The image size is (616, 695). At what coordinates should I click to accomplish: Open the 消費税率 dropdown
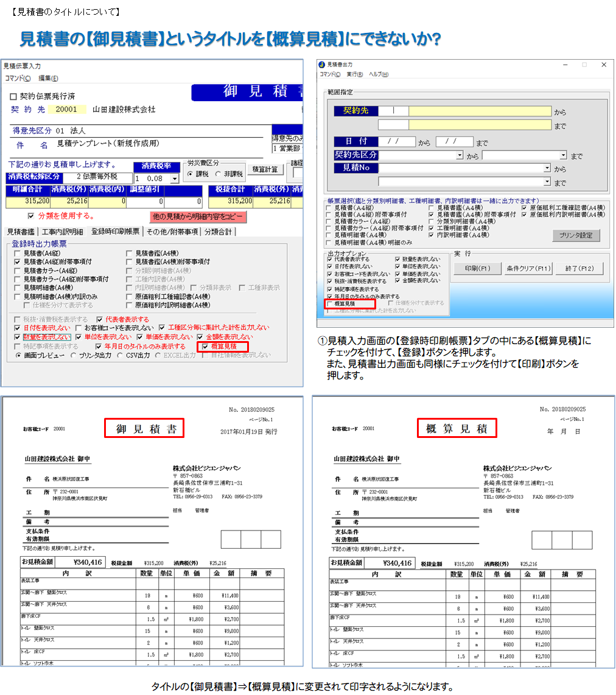pos(175,179)
